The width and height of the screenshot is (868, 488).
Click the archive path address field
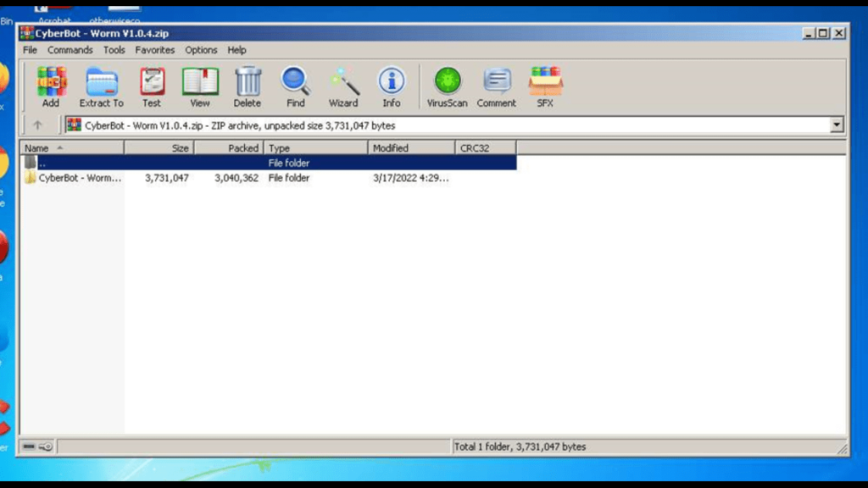[x=448, y=125]
